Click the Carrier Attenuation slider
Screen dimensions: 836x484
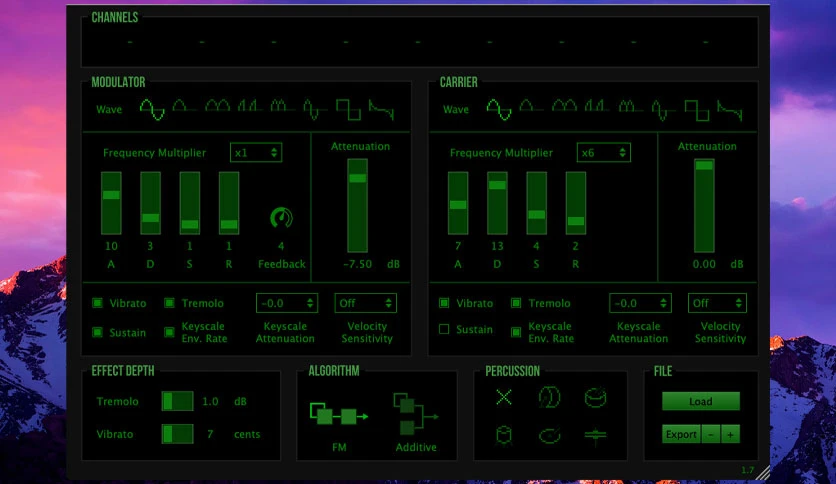704,206
